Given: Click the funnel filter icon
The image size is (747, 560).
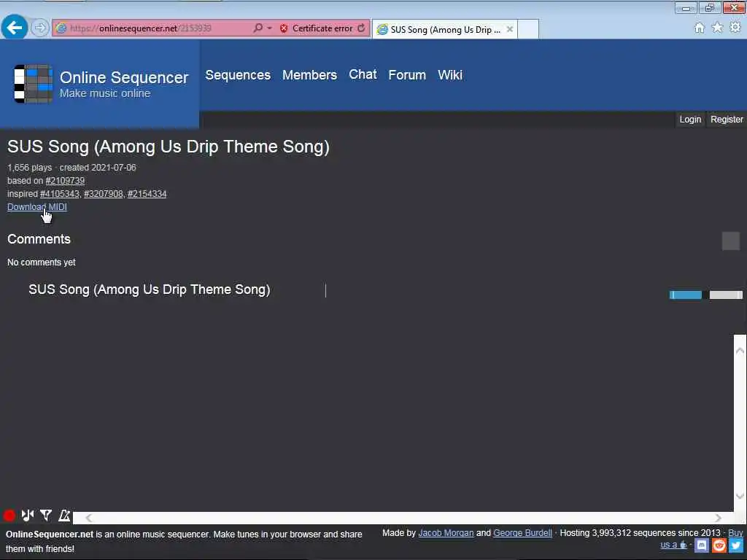Looking at the screenshot, I should (46, 516).
